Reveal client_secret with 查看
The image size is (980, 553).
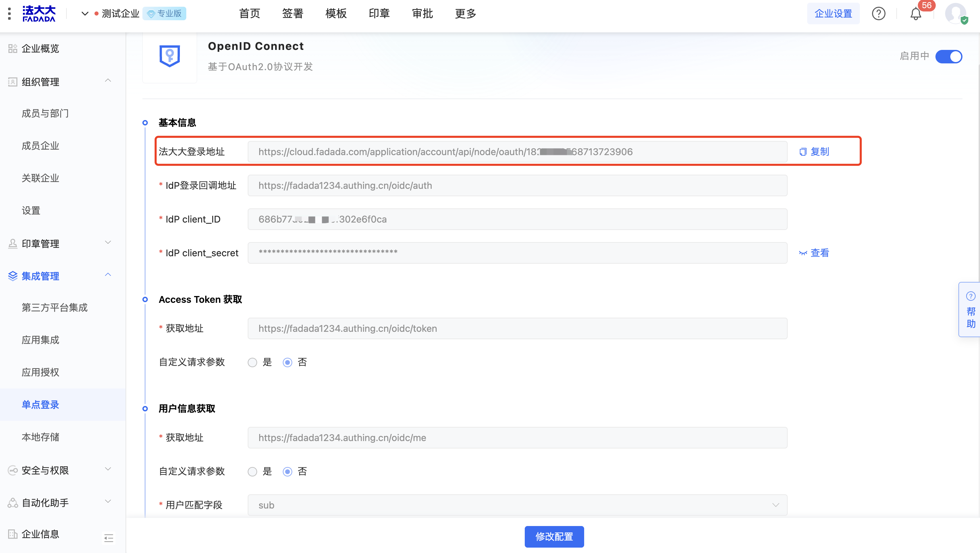[814, 253]
